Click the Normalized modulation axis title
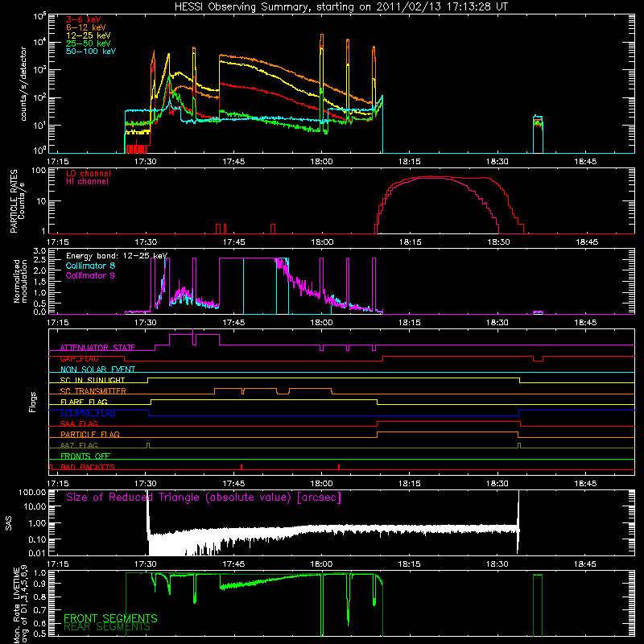The image size is (644, 644). (20, 281)
